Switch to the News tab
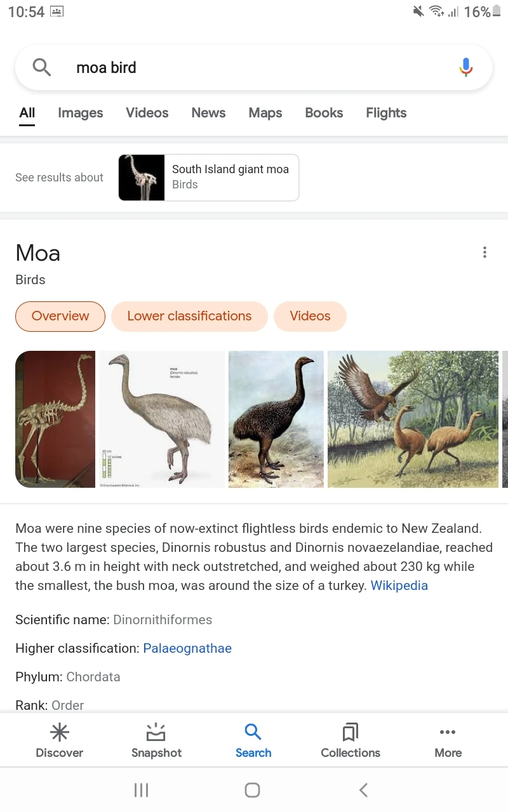The width and height of the screenshot is (508, 812). tap(208, 113)
